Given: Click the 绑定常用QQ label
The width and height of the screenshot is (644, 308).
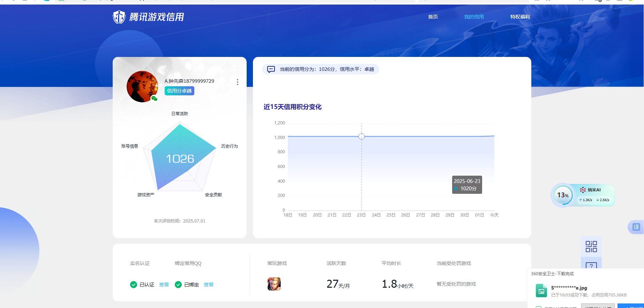Looking at the screenshot, I should click(188, 263).
